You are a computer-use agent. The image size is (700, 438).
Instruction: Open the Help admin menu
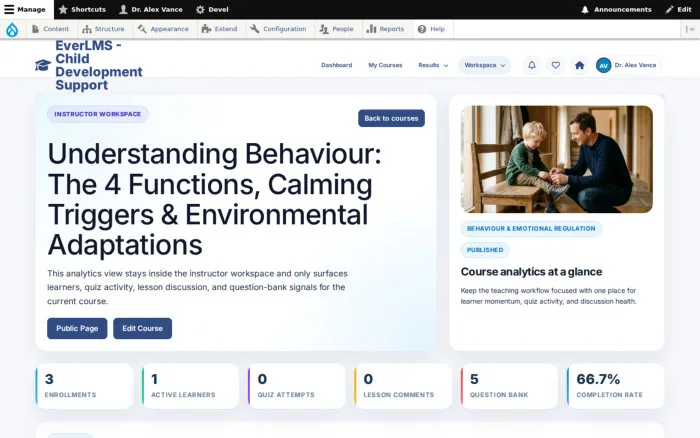(431, 29)
